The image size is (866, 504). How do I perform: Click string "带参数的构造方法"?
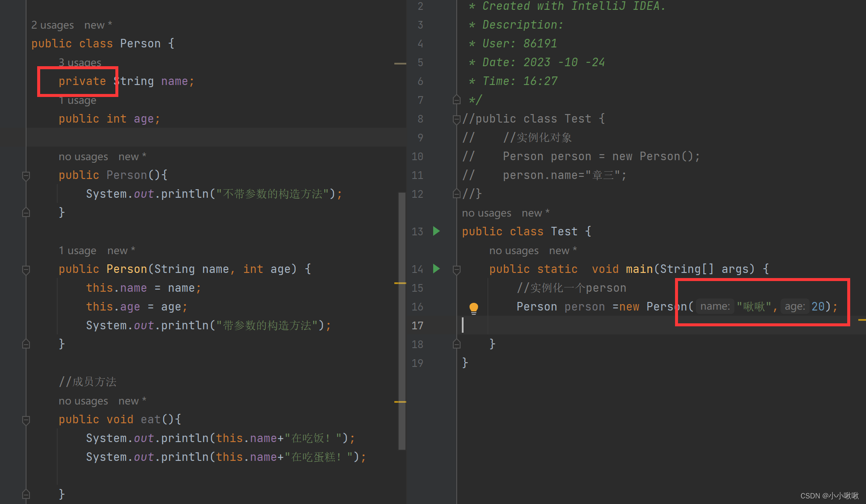coord(267,325)
